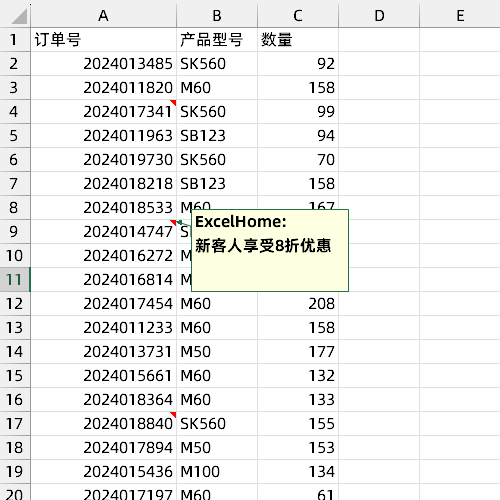The image size is (500, 500).
Task: Click red comment indicator on cell A4
Action: coord(173,102)
